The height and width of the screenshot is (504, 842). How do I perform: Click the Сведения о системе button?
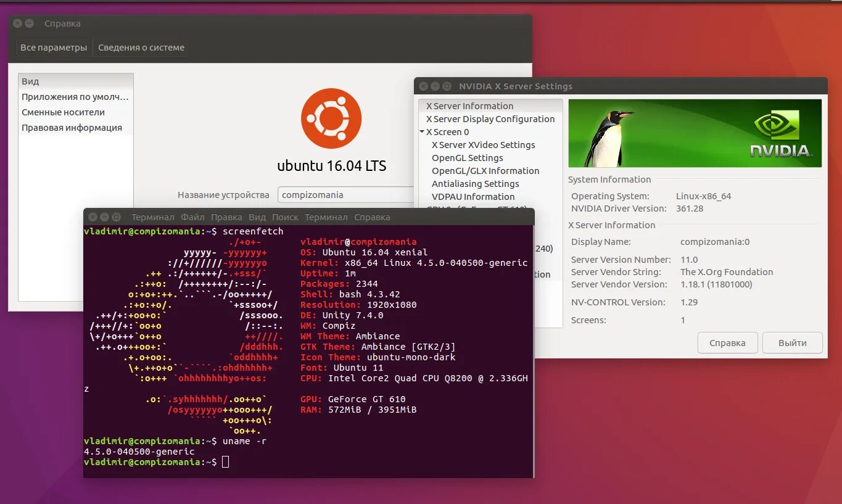pyautogui.click(x=141, y=48)
